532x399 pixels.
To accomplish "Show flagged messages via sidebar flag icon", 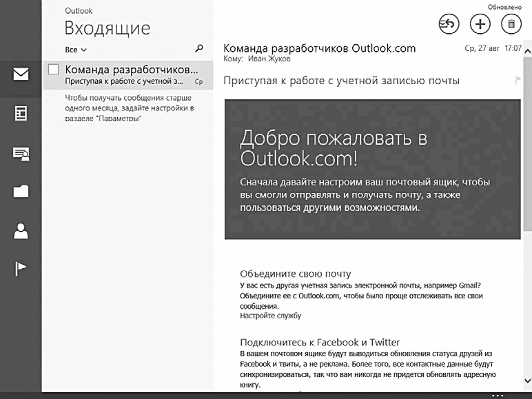I will [x=21, y=269].
